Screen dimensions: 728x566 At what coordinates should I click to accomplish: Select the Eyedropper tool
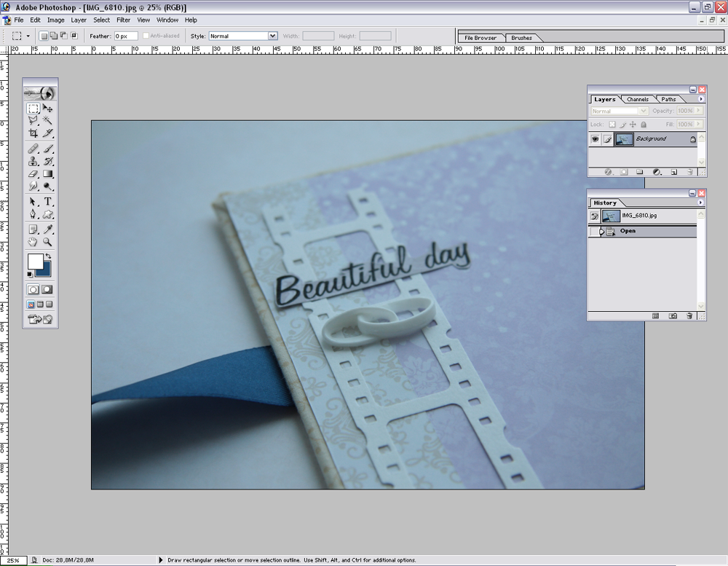click(47, 229)
